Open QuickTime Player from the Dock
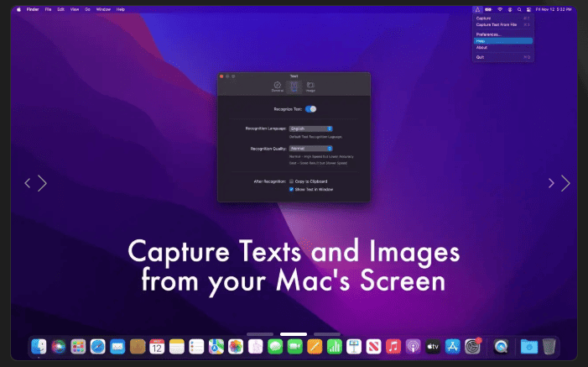This screenshot has width=588, height=367. point(501,346)
